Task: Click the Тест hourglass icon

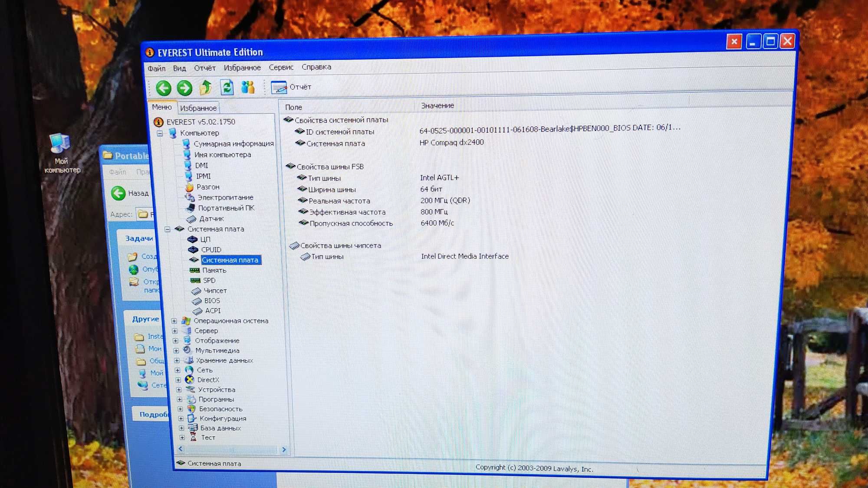Action: coord(193,437)
